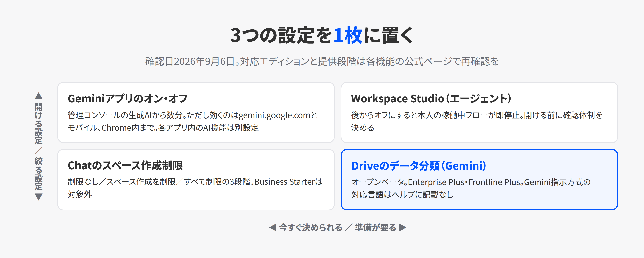Click the vertical label 絞る設定
Image resolution: width=644 pixels, height=258 pixels.
pyautogui.click(x=38, y=174)
